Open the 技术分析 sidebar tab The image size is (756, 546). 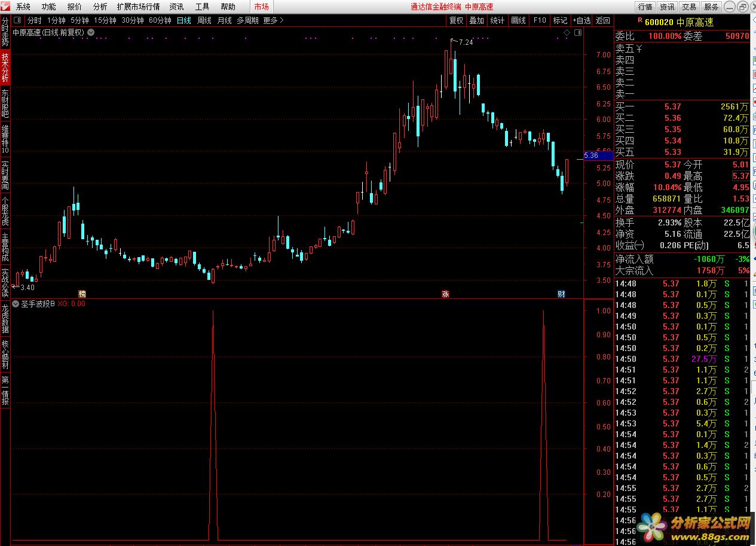tap(5, 68)
